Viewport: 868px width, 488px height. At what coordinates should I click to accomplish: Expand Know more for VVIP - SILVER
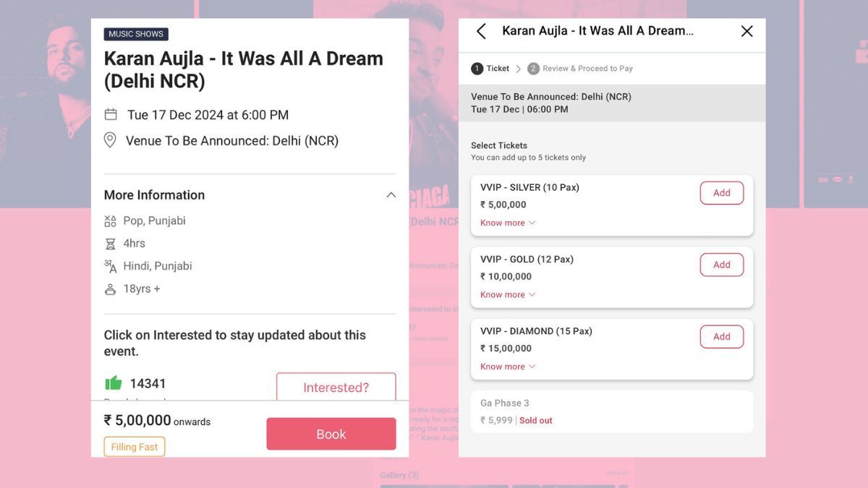pos(508,223)
